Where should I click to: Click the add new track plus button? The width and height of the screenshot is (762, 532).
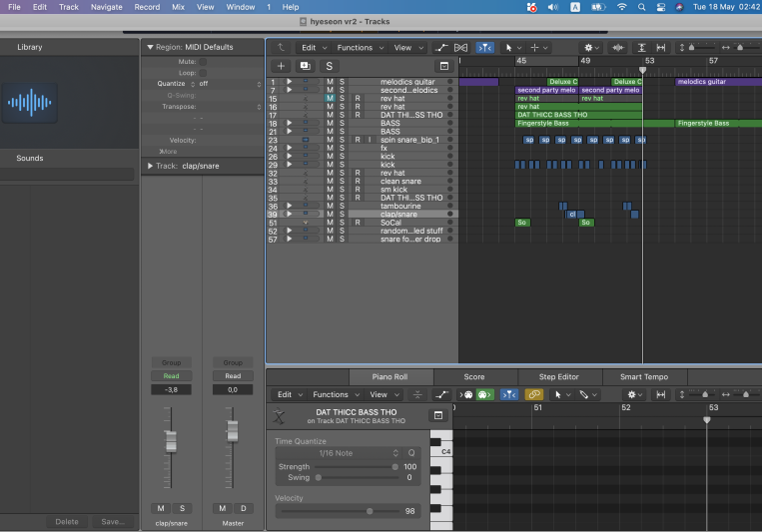(281, 66)
